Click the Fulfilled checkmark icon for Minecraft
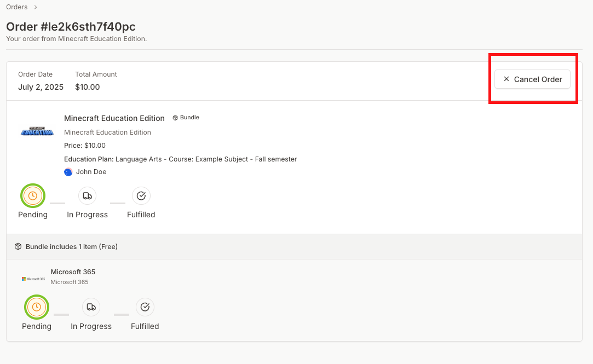 click(141, 196)
